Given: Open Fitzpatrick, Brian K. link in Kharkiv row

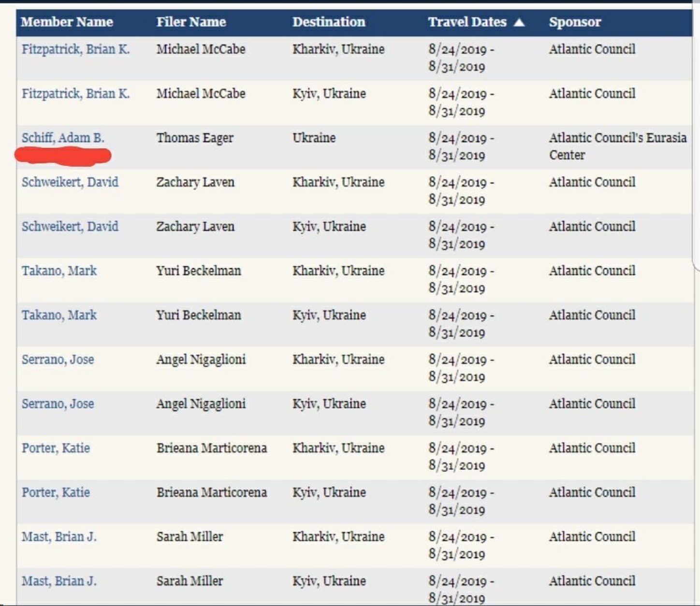Looking at the screenshot, I should click(x=75, y=49).
